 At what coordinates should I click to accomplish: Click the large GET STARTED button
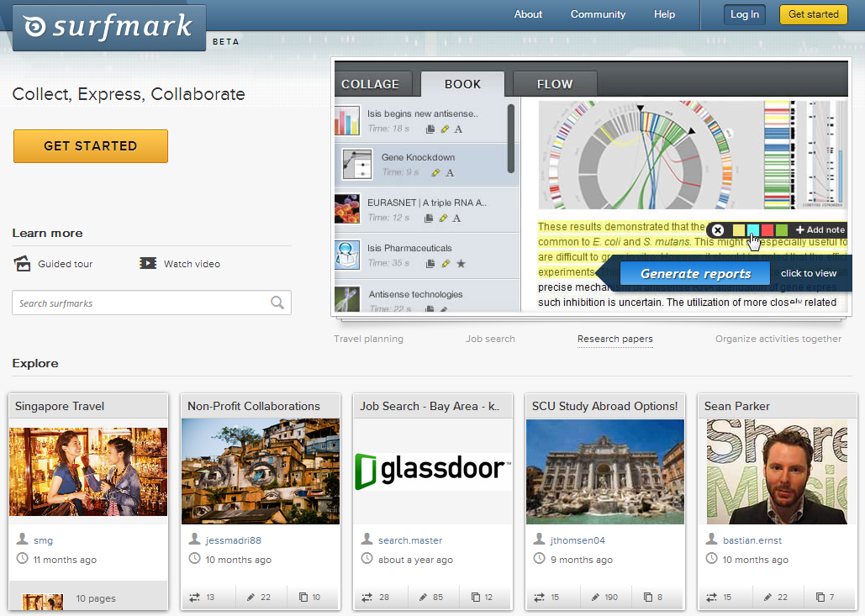(91, 146)
